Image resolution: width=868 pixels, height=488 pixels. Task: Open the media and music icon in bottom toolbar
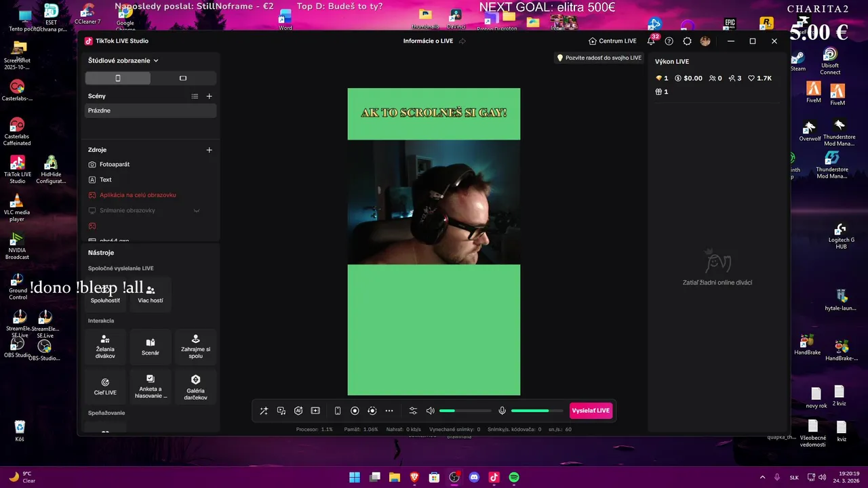pos(281,411)
